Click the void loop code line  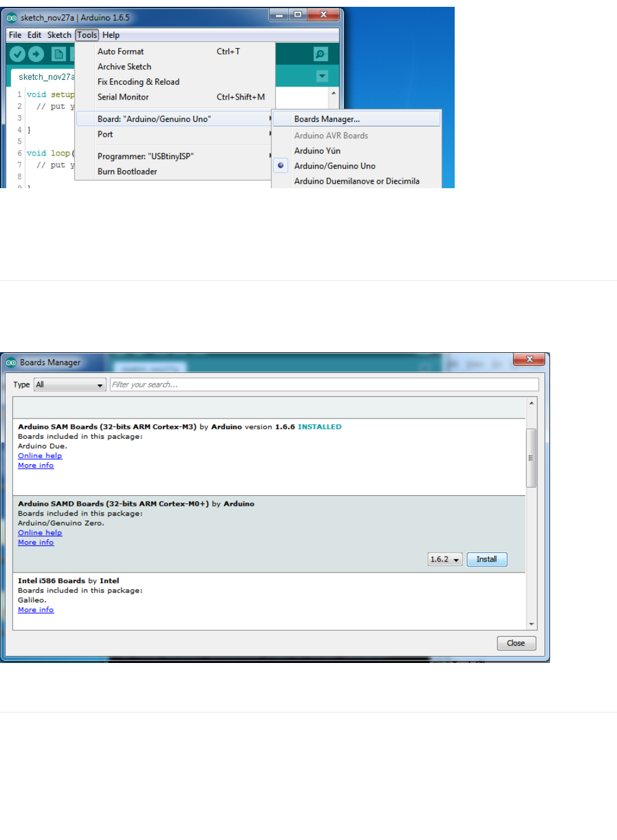pos(50,154)
